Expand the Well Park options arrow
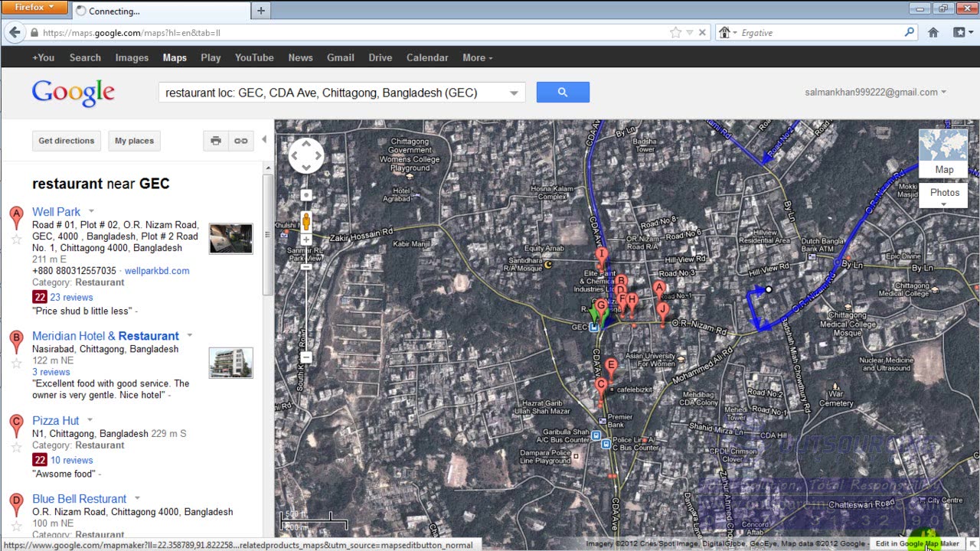The height and width of the screenshot is (551, 980). [91, 211]
